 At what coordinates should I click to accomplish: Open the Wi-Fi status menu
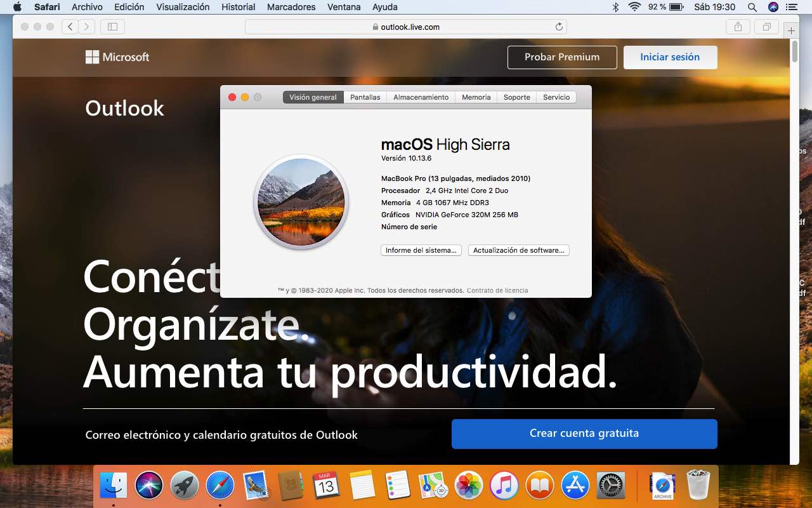(x=634, y=7)
